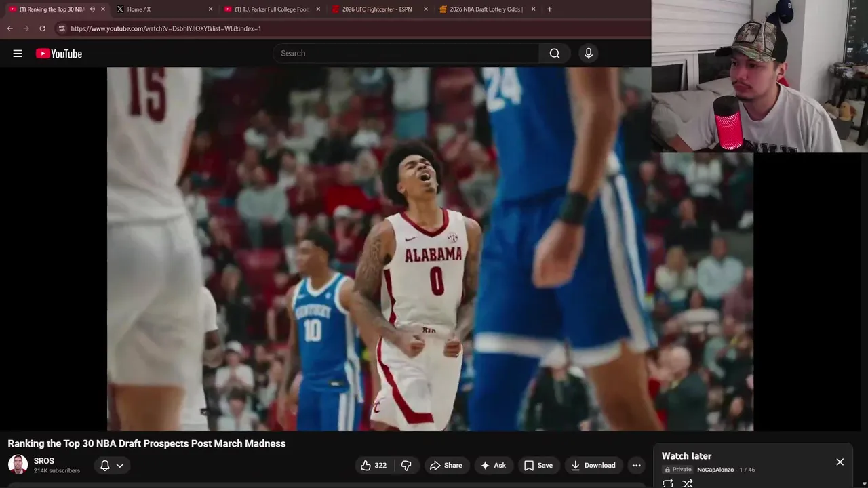The width and height of the screenshot is (868, 488).
Task: Toggle the notification bell for SROS
Action: (105, 465)
